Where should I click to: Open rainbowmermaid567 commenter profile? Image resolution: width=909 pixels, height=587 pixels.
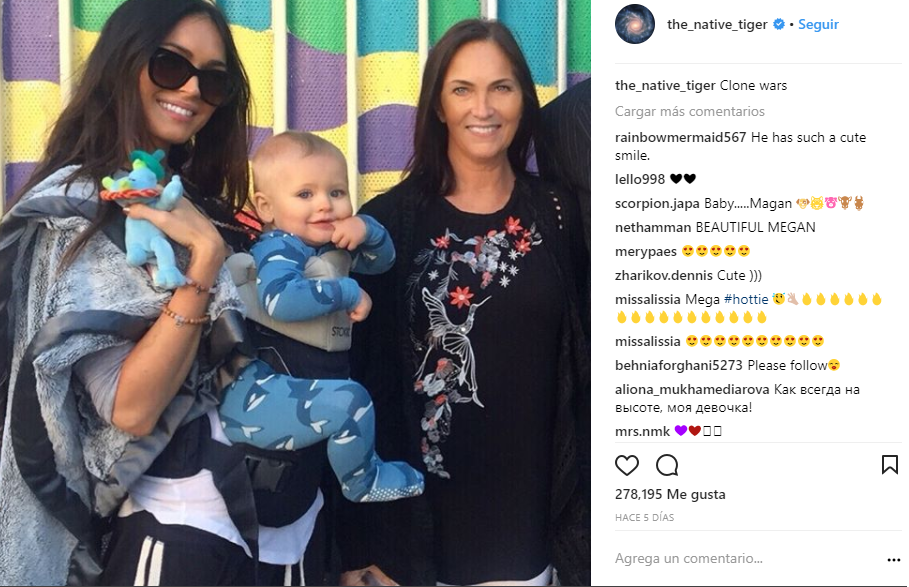(681, 138)
